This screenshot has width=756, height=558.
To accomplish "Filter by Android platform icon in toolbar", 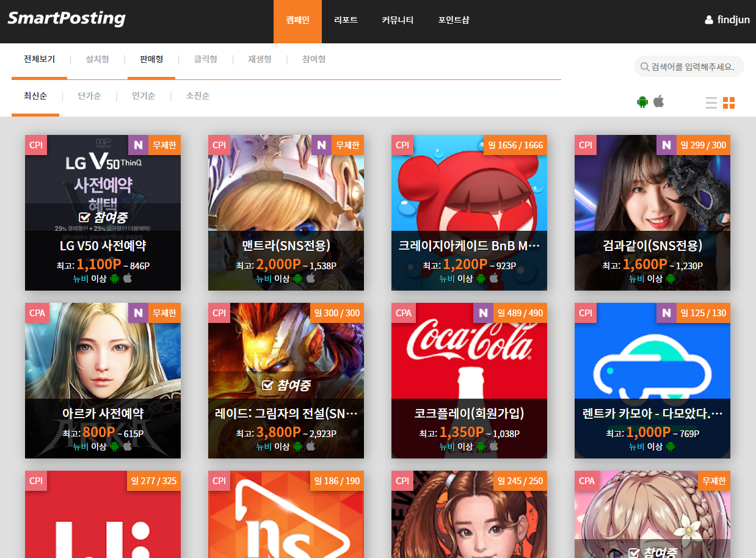I will coord(642,101).
